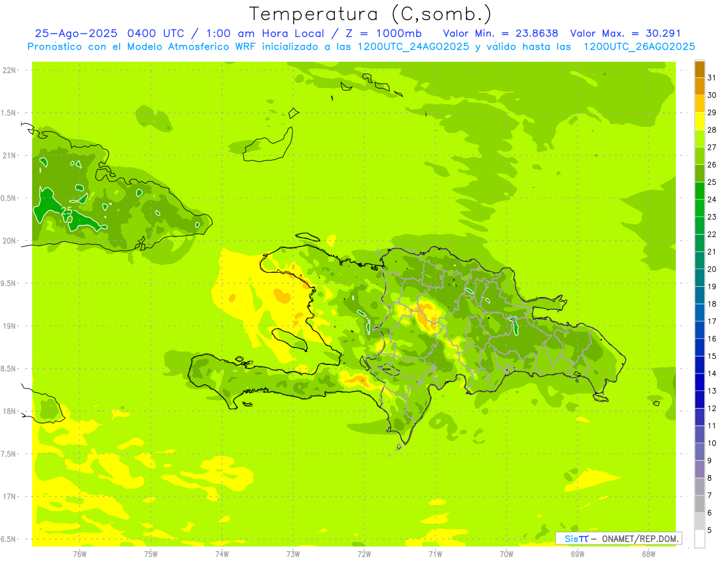Click the blue legend swatch between 14 and 15
The height and width of the screenshot is (562, 728).
pyautogui.click(x=699, y=365)
